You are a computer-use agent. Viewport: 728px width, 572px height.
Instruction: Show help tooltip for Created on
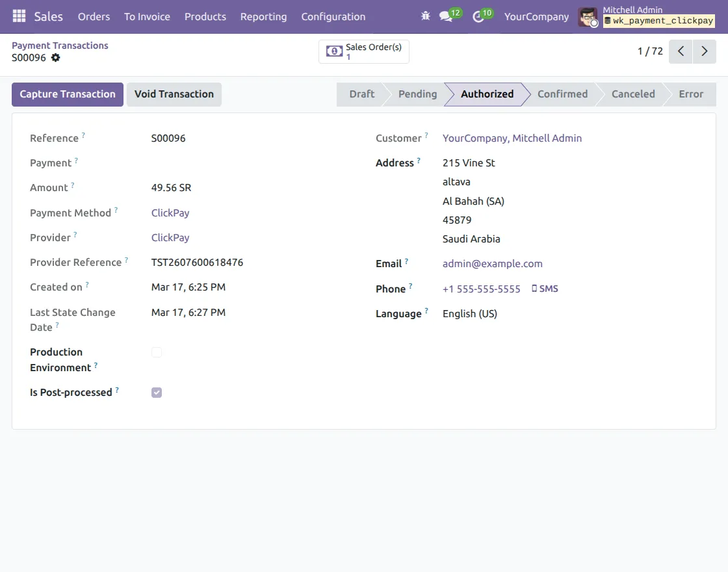coord(87,284)
